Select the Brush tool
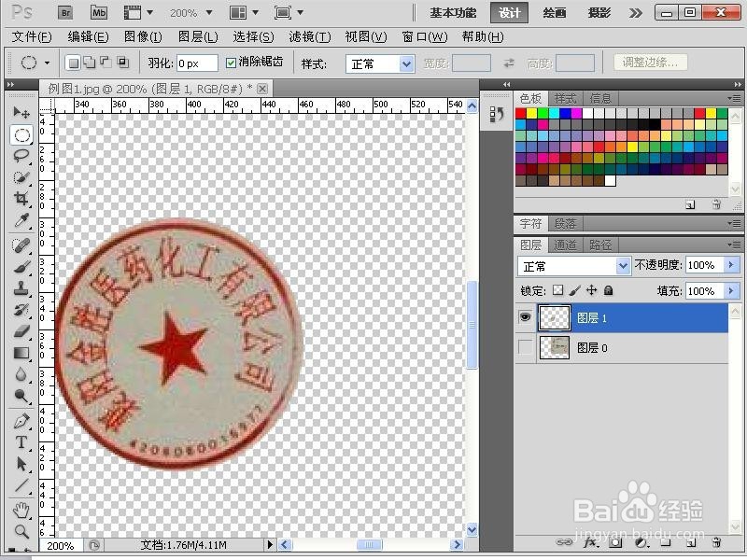This screenshot has width=747, height=560. click(21, 267)
